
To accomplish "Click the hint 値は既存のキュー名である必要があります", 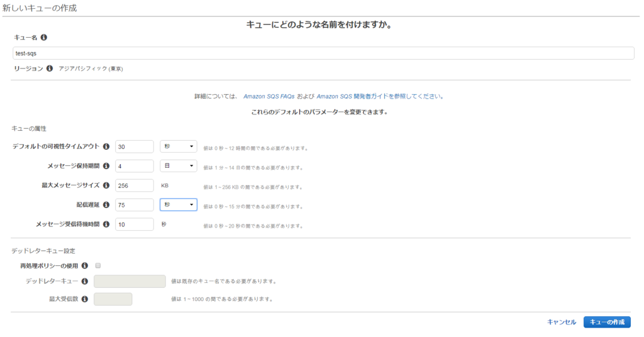I will (225, 282).
